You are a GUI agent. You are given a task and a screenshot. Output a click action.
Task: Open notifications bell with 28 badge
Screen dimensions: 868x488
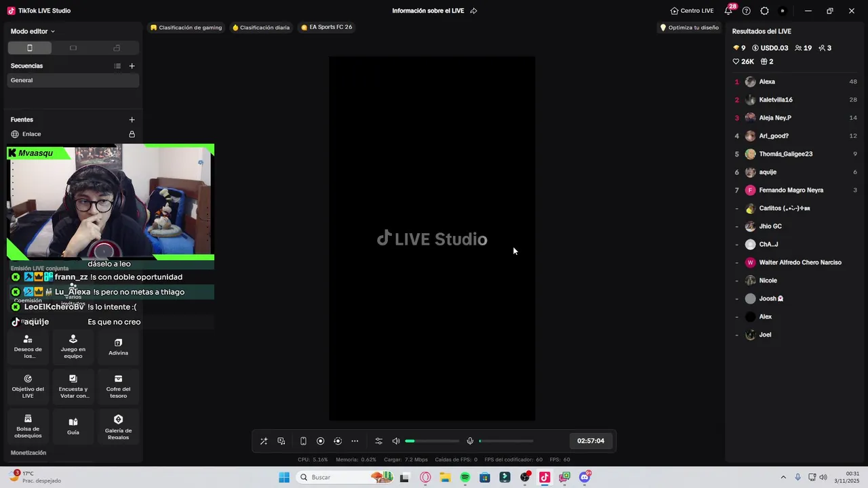point(729,11)
